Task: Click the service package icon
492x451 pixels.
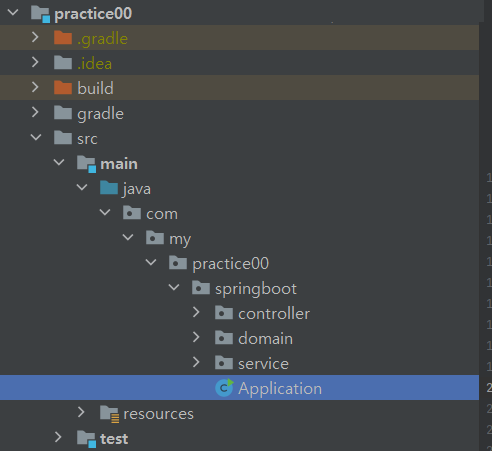Action: (224, 363)
